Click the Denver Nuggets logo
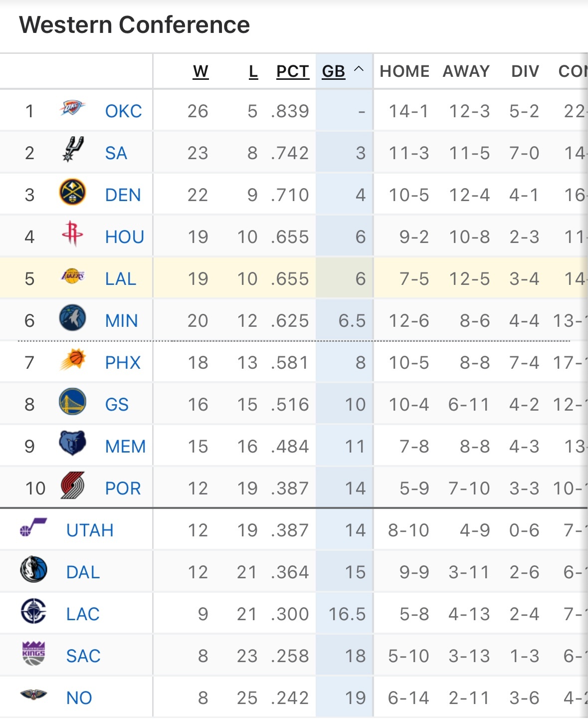 tap(73, 193)
